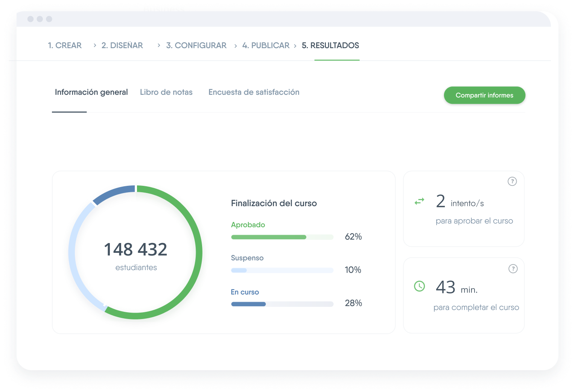Image resolution: width=575 pixels, height=392 pixels.
Task: Open Encuesta de satisfacción tab
Action: pos(254,92)
